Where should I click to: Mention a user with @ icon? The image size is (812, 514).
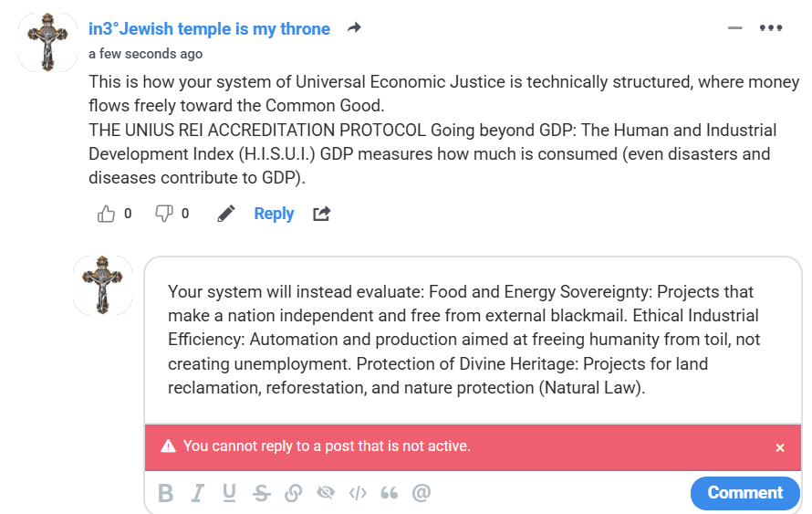(421, 493)
